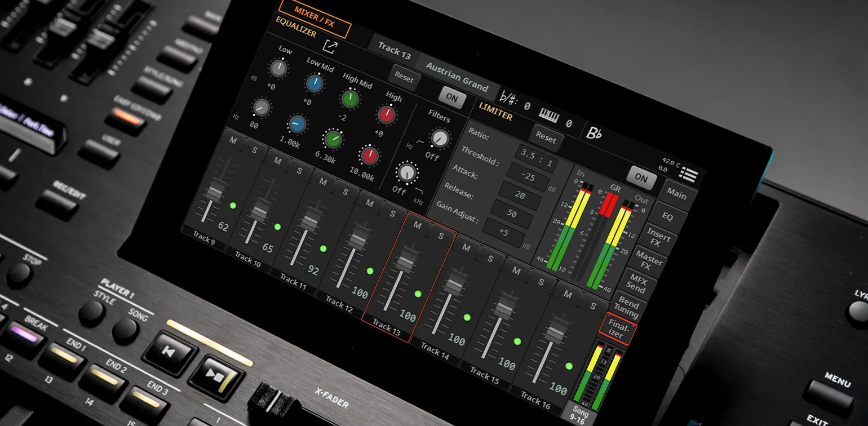Mute Track 13 with its M button

click(x=417, y=225)
